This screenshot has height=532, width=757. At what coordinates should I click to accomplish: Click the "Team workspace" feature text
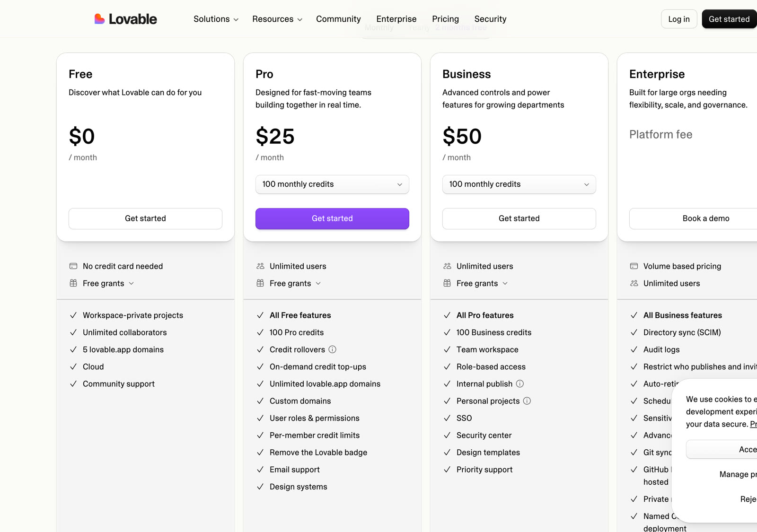click(x=487, y=349)
